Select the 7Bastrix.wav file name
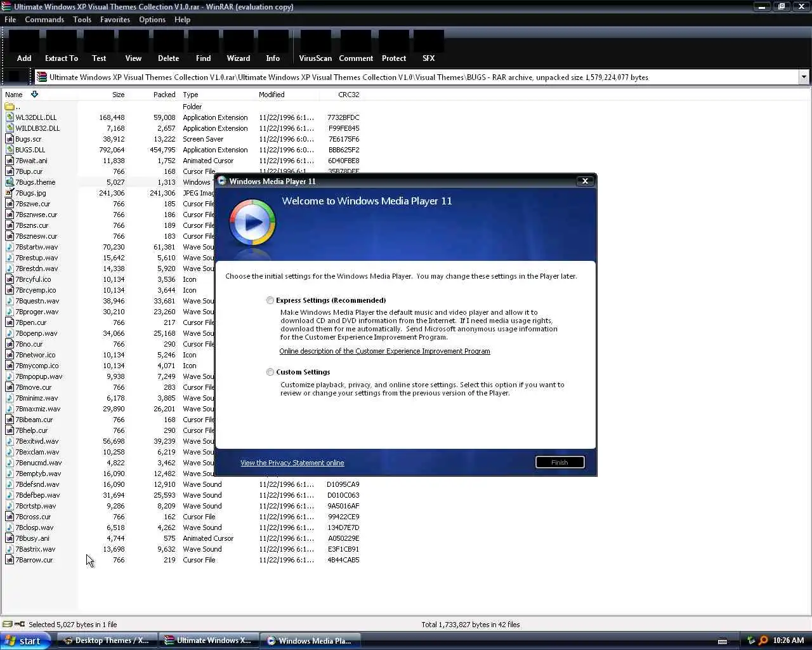812x650 pixels. point(36,549)
